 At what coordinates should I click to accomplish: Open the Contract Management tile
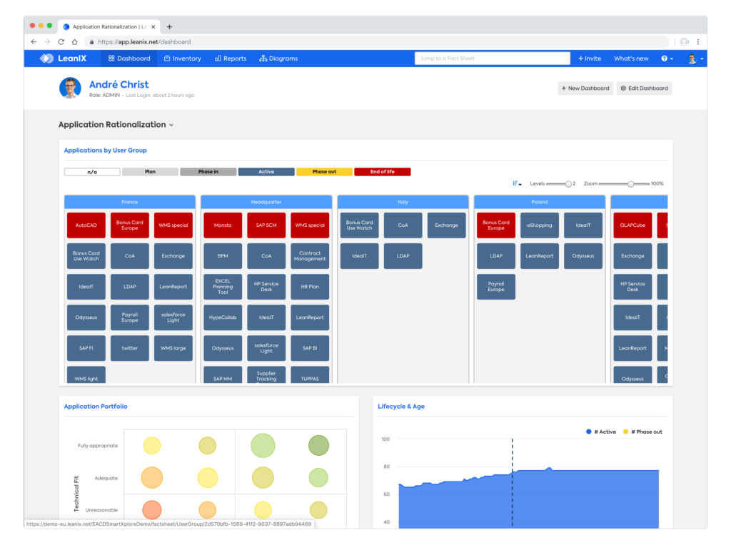(310, 256)
